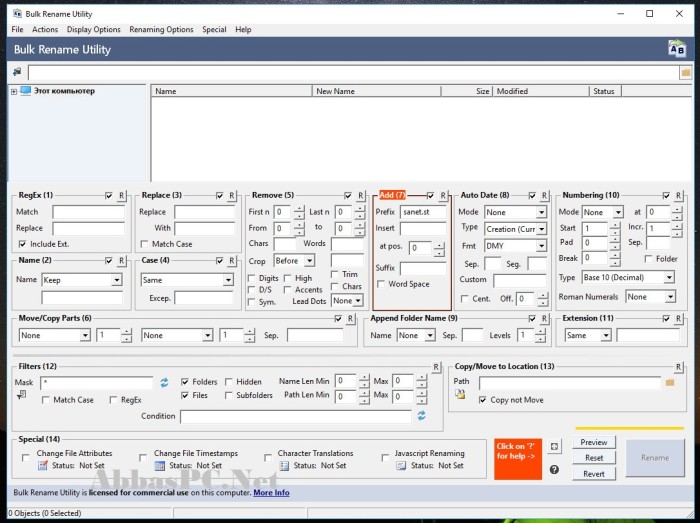Open the Special menu

pos(214,29)
